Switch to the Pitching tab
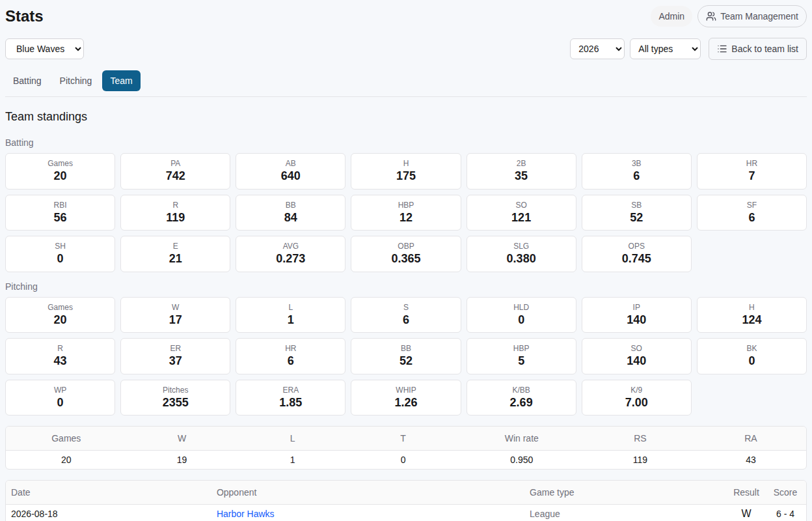Image resolution: width=812 pixels, height=521 pixels. click(75, 81)
